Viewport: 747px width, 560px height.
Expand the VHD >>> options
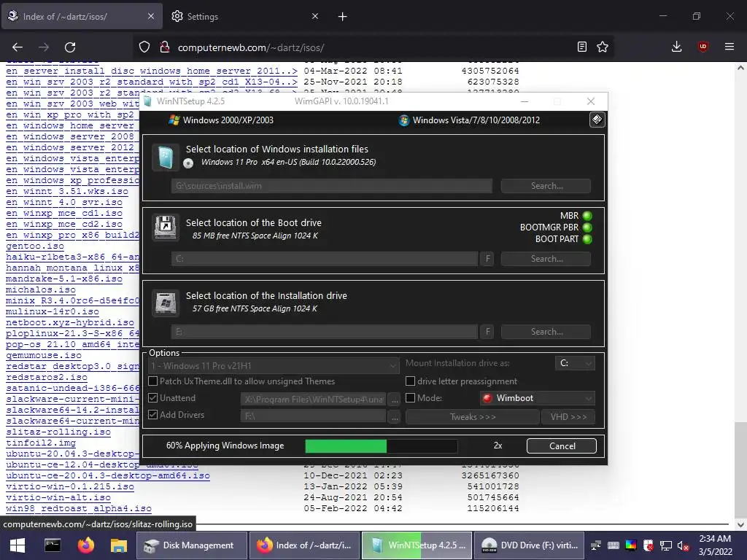tap(568, 416)
